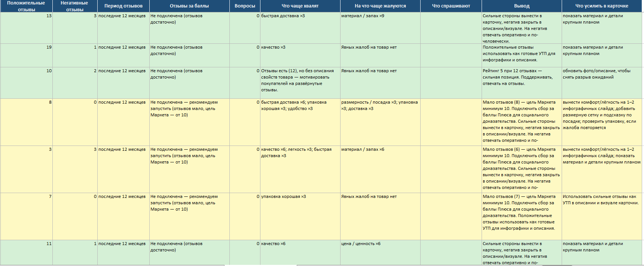The width and height of the screenshot is (644, 266).
Task: Select the 'Негативные отзывы' column header
Action: tap(75, 6)
